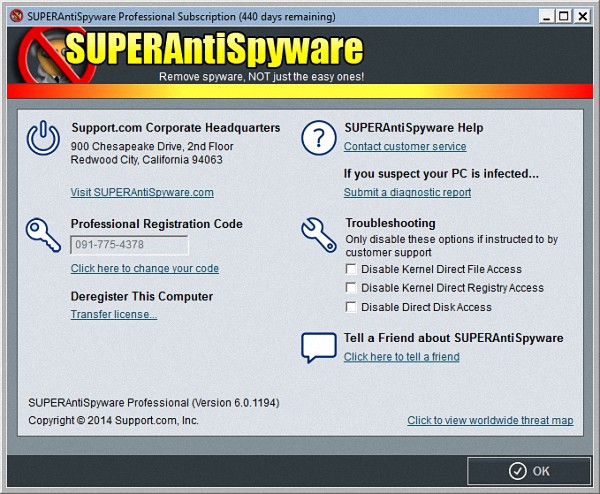This screenshot has height=494, width=600.
Task: Click Tell a Friend about SUPERAntiSpyware heading
Action: tap(453, 338)
